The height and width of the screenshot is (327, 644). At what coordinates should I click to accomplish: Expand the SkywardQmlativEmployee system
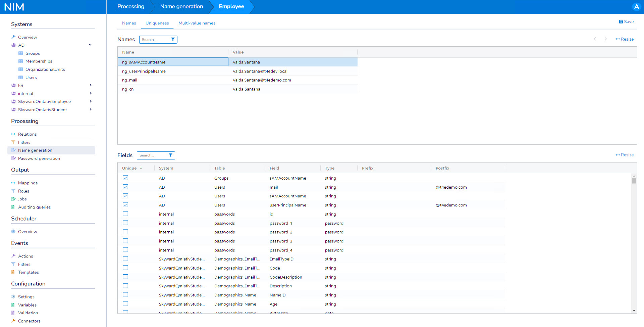pyautogui.click(x=90, y=101)
